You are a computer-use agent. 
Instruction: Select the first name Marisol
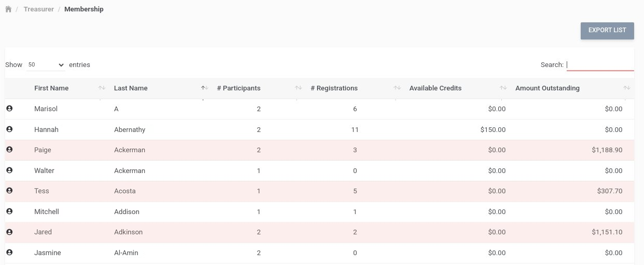[46, 109]
